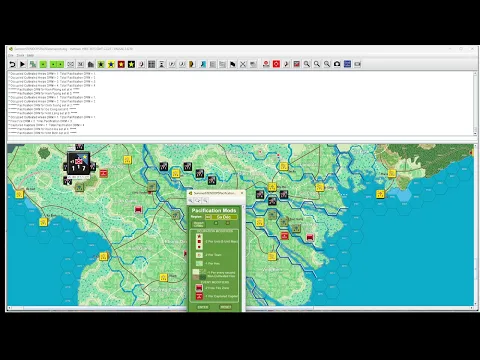Click the black star on green toolbar icon
480x360 pixels.
click(x=101, y=64)
